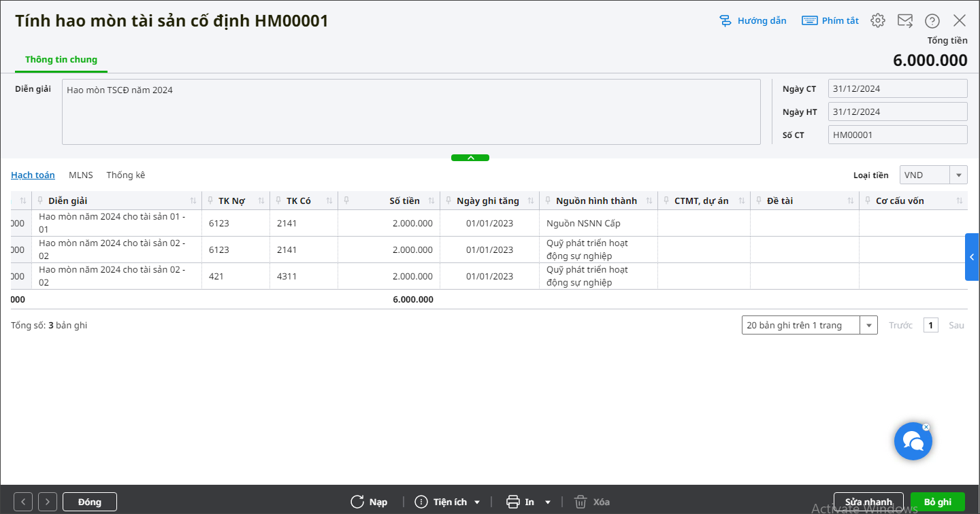Go to next voucher arrow
Image resolution: width=980 pixels, height=514 pixels.
48,502
